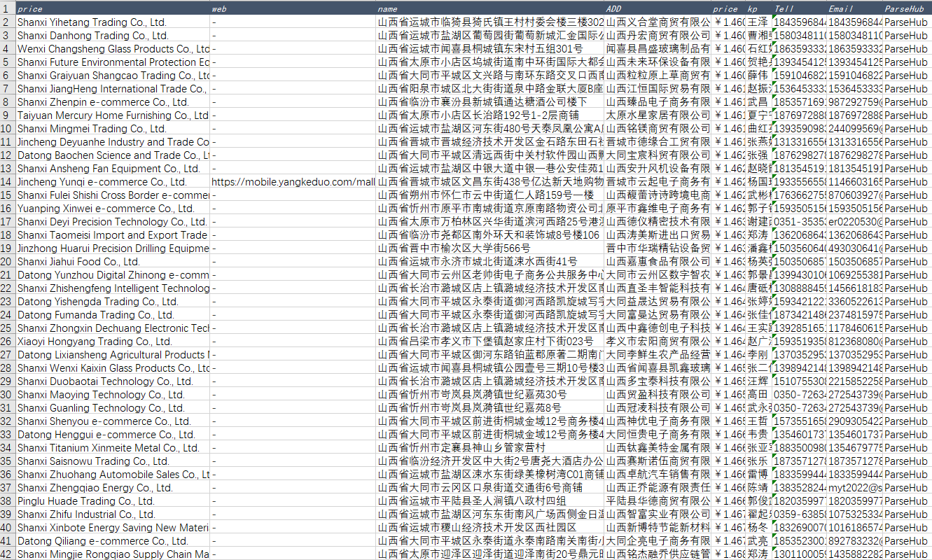
Task: Select row header number 25
Action: click(7, 328)
